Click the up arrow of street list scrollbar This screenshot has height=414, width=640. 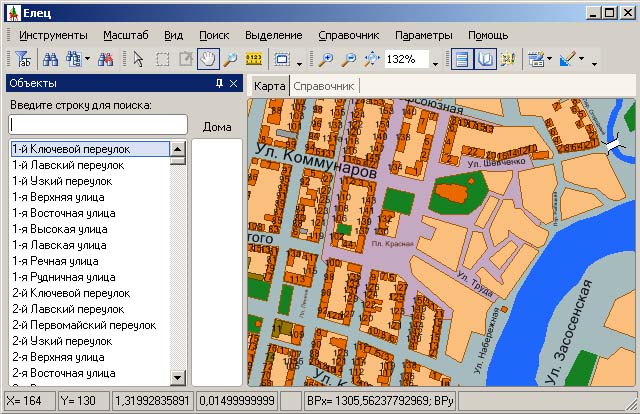click(x=178, y=149)
